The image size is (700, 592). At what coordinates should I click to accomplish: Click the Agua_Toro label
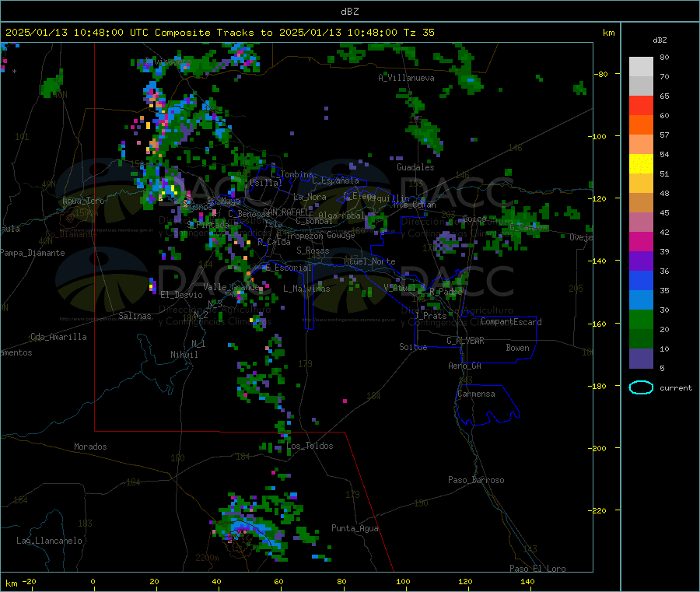[83, 201]
